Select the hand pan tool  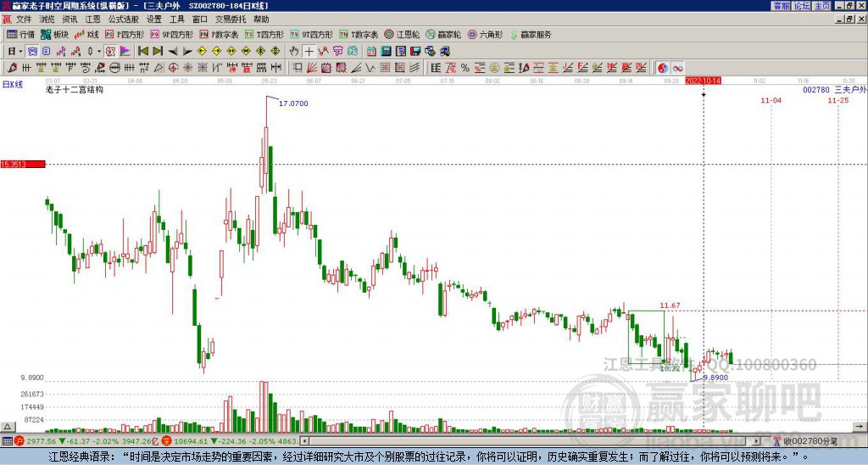pyautogui.click(x=294, y=51)
